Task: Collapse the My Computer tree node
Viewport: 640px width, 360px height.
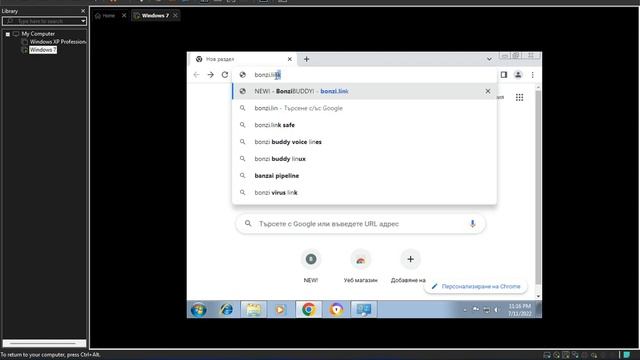Action: click(8, 34)
